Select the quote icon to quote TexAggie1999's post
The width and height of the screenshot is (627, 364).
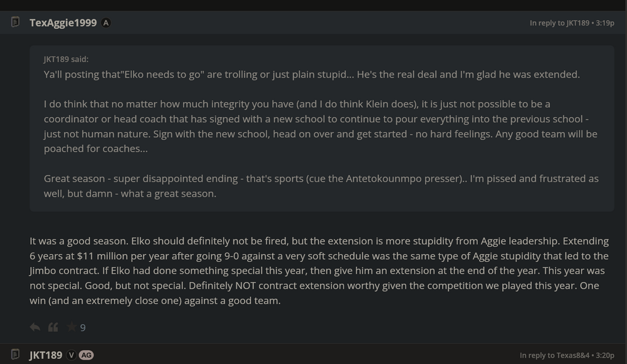(x=53, y=326)
